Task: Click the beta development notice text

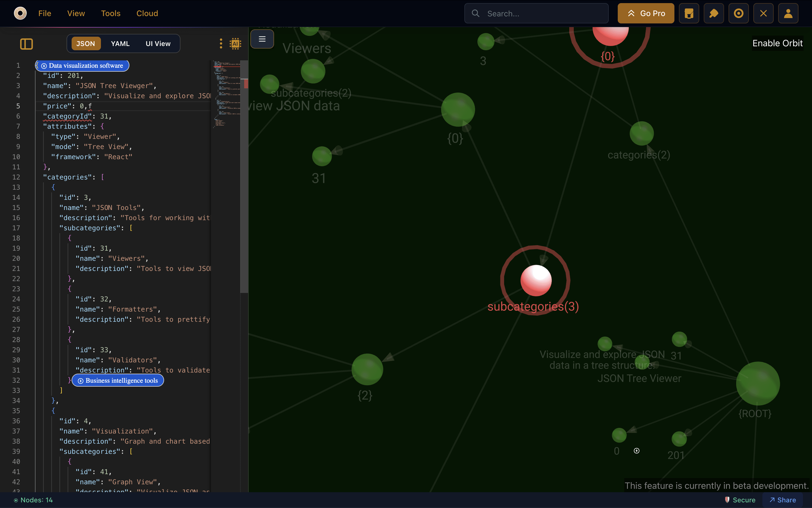Action: [x=716, y=485]
